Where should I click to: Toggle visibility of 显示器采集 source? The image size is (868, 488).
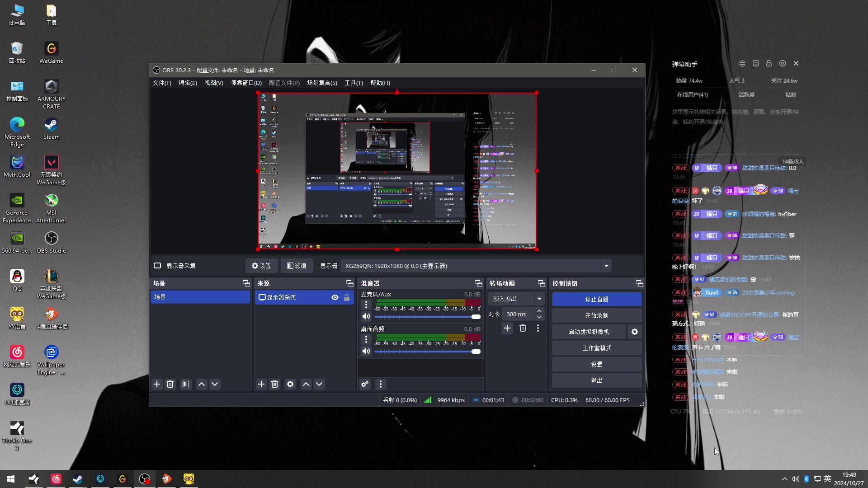[x=335, y=297]
